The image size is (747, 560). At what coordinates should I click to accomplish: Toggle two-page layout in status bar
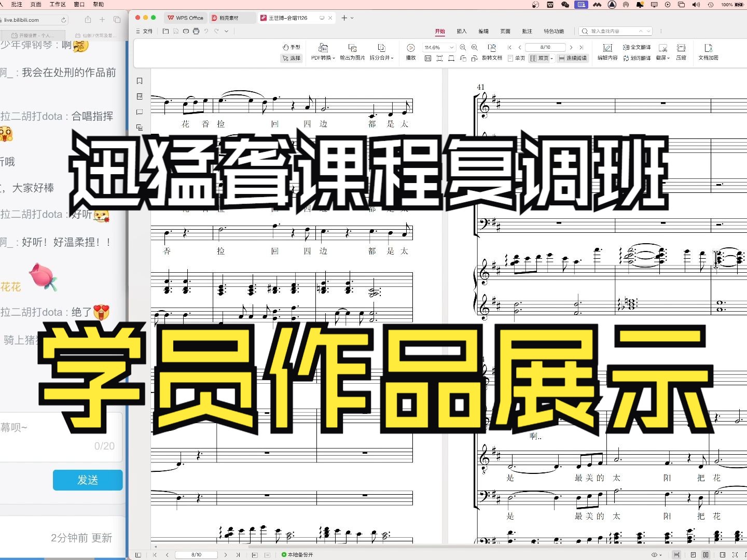coord(706,555)
